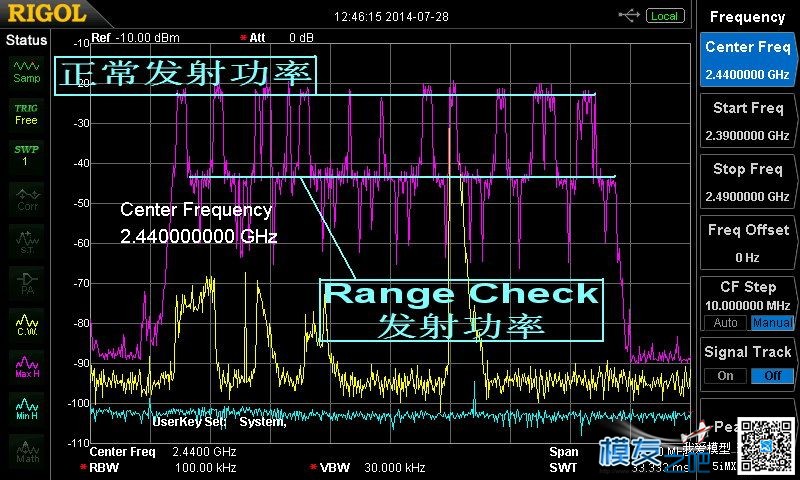
Task: Click the QR code image
Action: [767, 445]
